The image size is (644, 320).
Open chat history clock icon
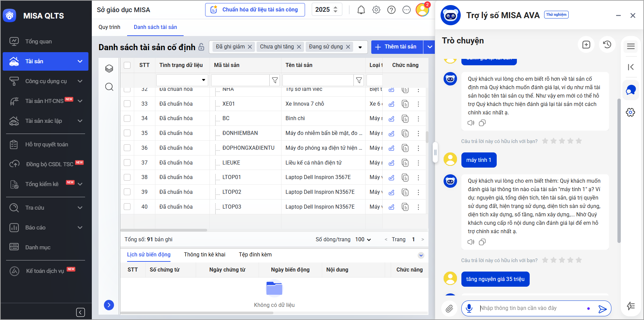click(x=607, y=44)
